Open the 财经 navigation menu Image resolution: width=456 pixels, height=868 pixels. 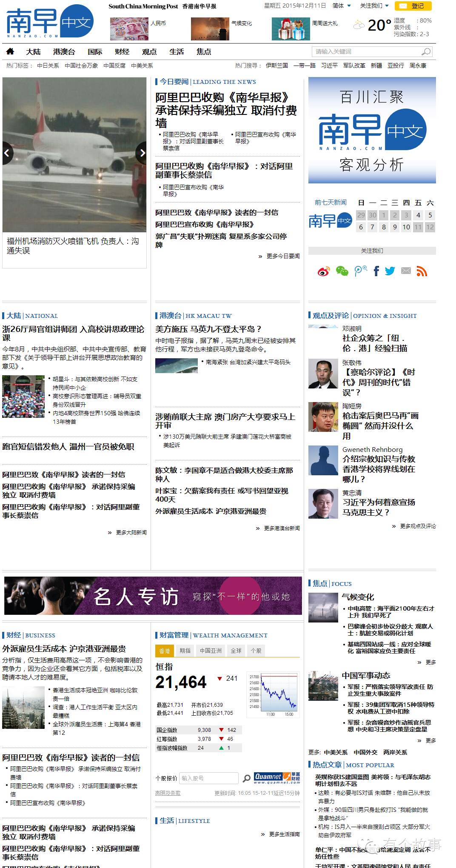[x=122, y=51]
